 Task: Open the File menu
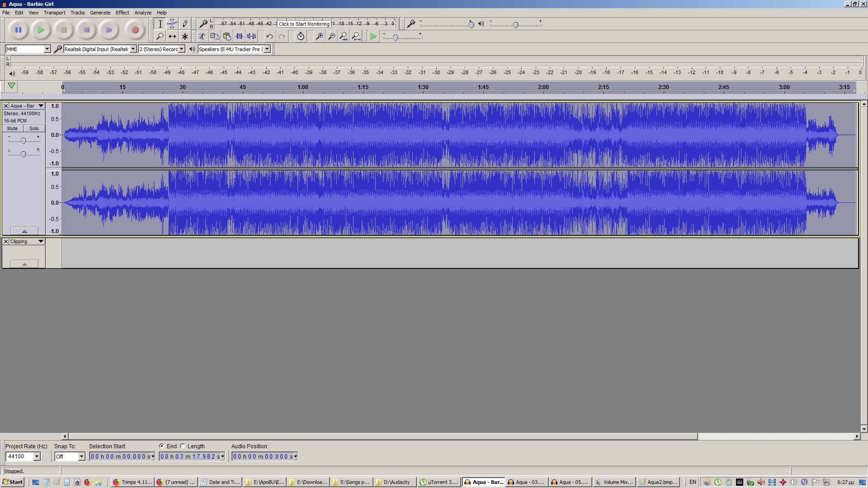pyautogui.click(x=6, y=13)
